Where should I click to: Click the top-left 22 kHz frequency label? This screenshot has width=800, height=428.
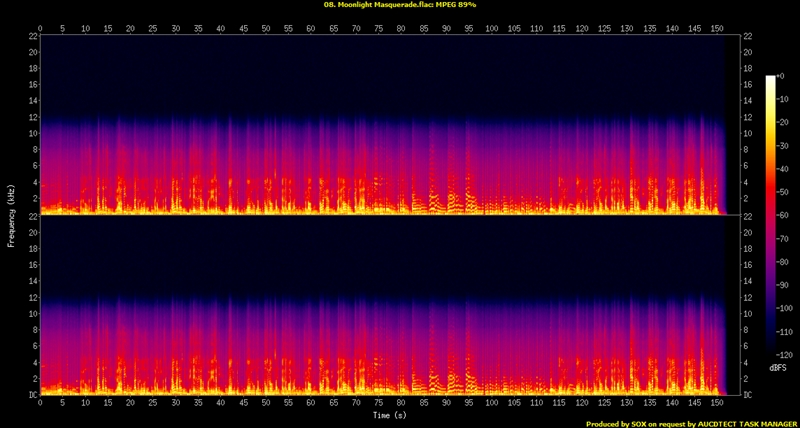coord(32,37)
